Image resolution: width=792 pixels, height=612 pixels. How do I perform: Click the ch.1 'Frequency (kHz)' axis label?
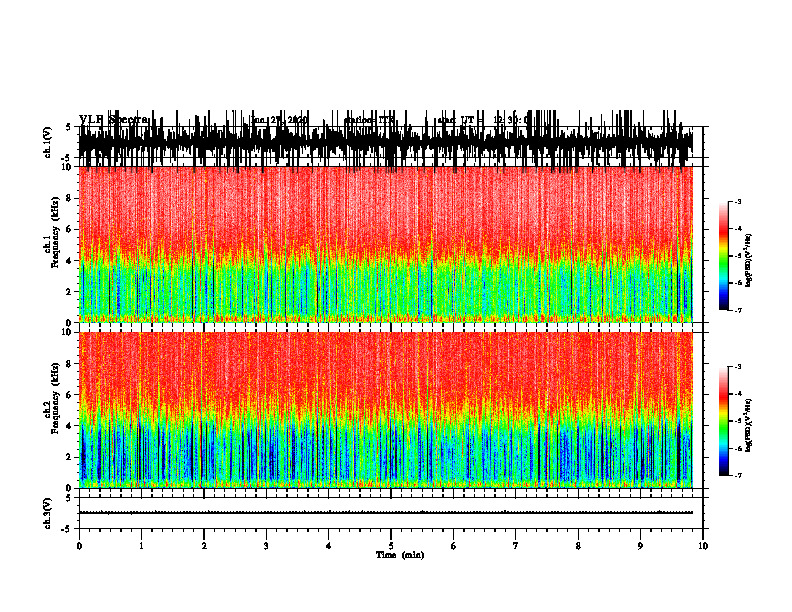(55, 233)
